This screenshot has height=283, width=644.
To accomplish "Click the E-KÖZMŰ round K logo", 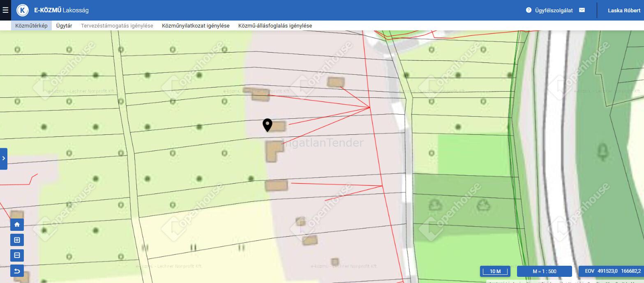I will click(23, 10).
